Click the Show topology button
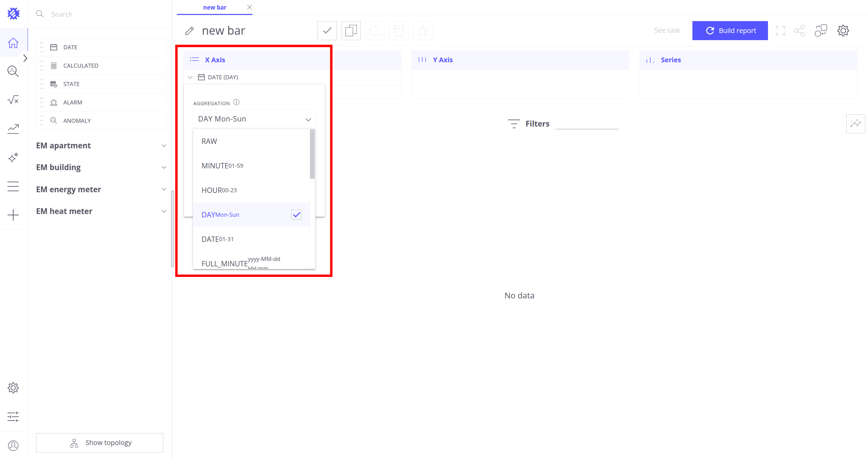 click(x=100, y=443)
